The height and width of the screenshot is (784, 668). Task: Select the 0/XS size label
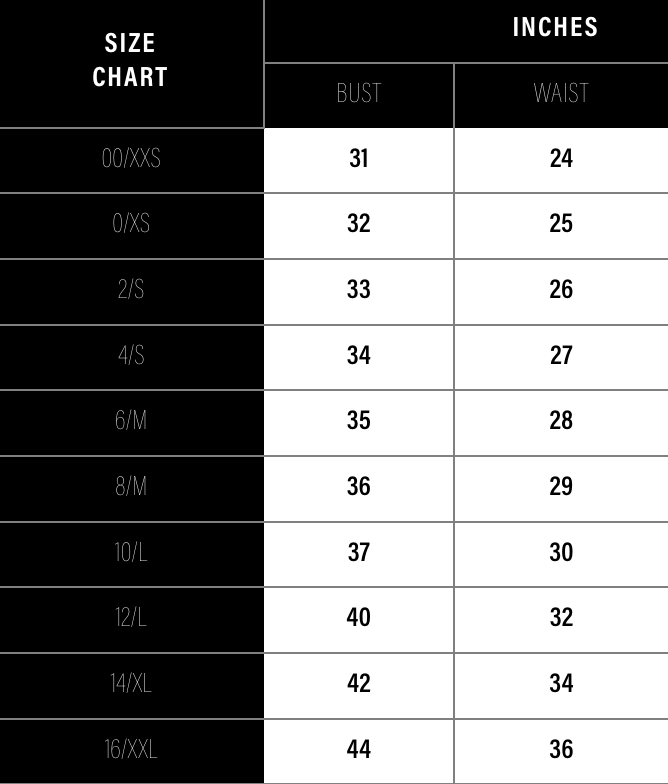(131, 223)
